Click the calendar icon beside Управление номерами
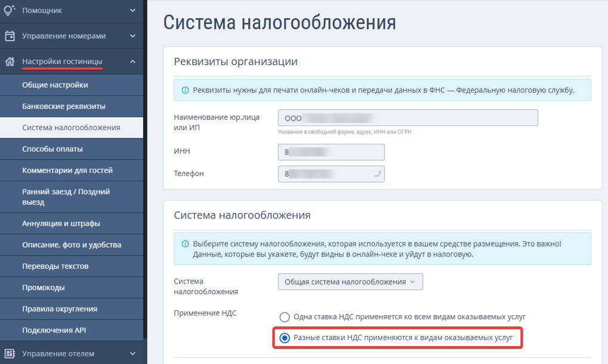The image size is (608, 364). point(10,36)
